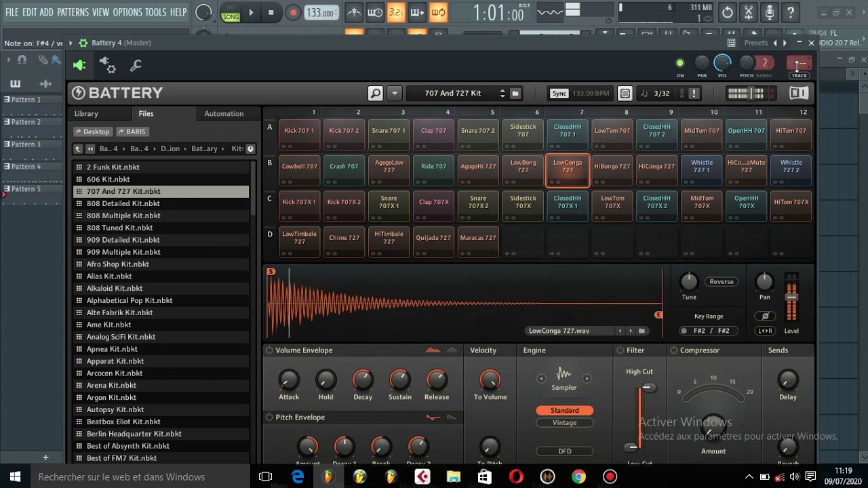Select the Maracas 727 pad
Image resolution: width=868 pixels, height=488 pixels.
478,242
